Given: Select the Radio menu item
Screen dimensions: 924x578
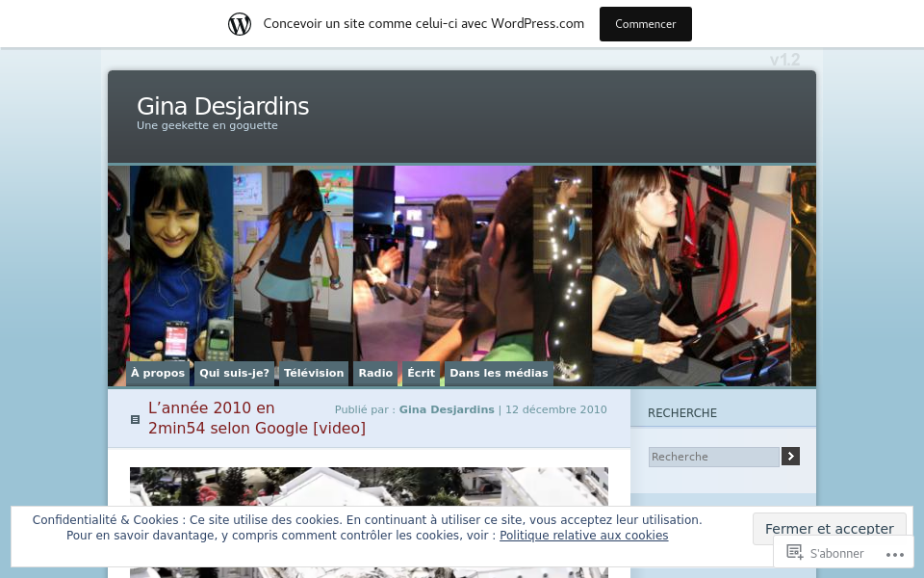Looking at the screenshot, I should tap(375, 373).
